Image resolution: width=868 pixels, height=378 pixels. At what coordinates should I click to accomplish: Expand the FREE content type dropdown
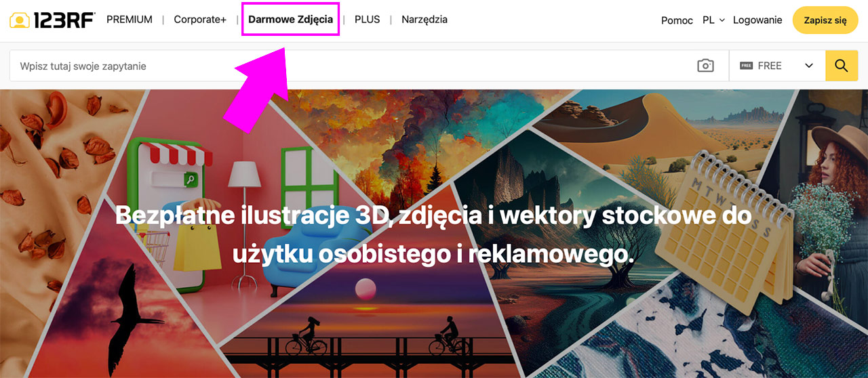click(x=777, y=66)
